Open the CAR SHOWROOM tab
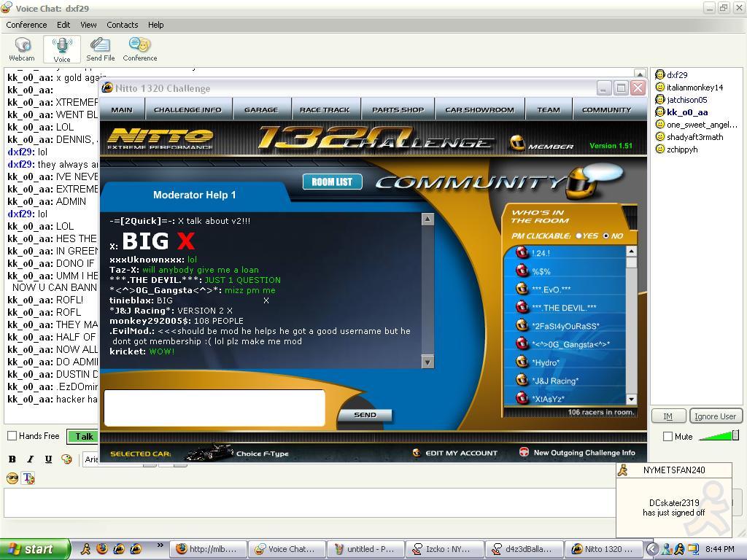The height and width of the screenshot is (560, 747). click(479, 109)
